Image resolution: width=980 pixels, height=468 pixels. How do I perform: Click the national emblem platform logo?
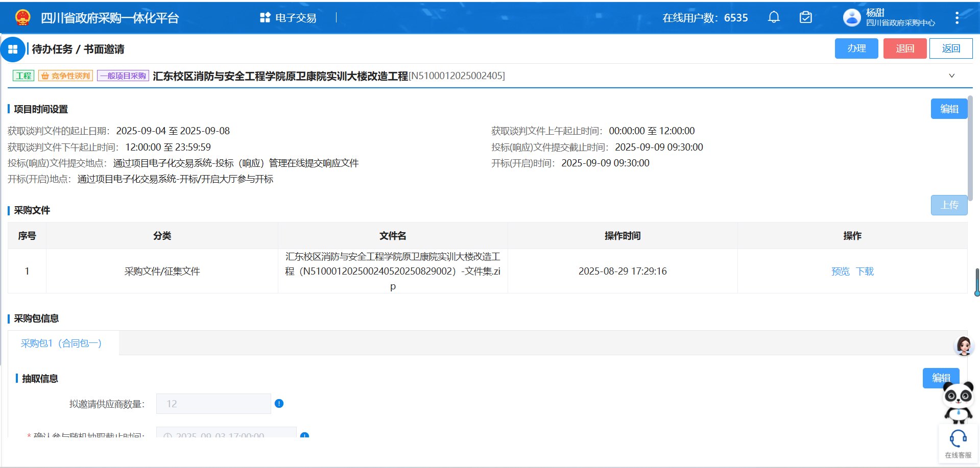coord(22,18)
